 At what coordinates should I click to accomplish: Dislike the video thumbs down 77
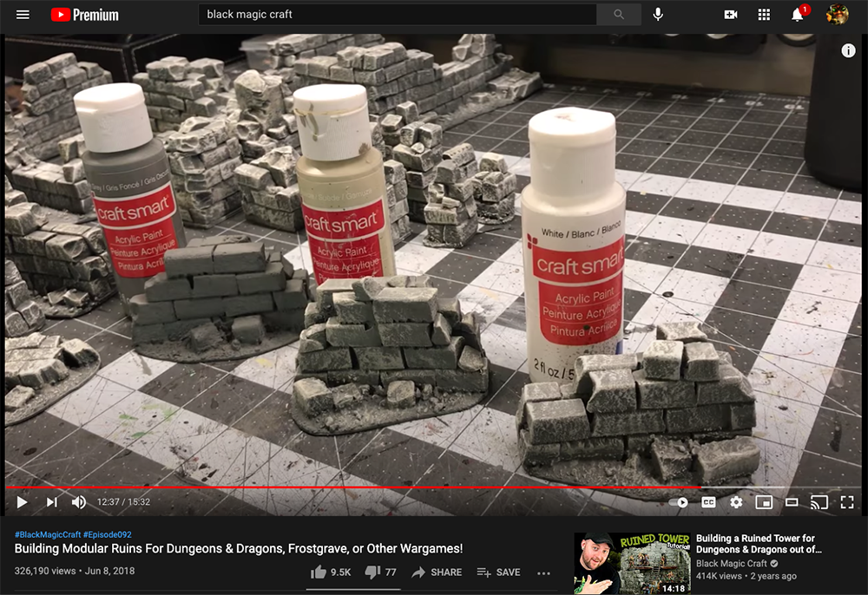coord(381,572)
